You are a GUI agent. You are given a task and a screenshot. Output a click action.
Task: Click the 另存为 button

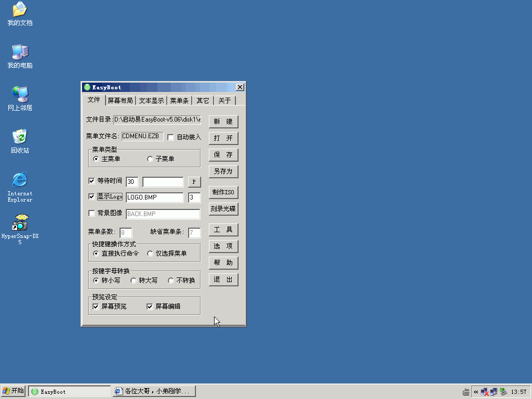click(223, 171)
